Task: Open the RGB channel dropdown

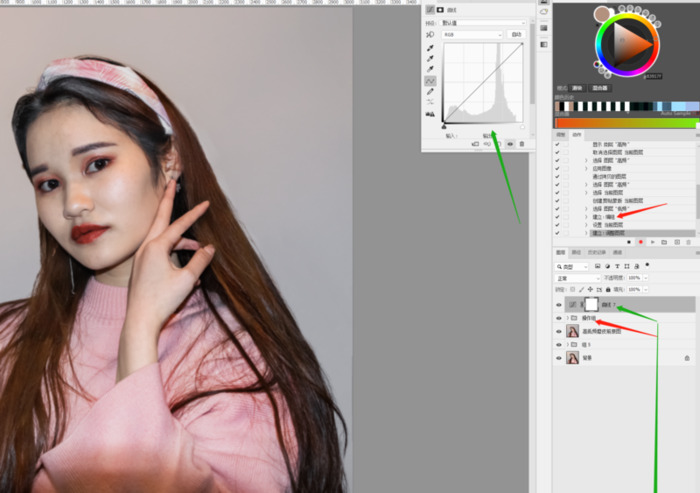Action: coord(474,34)
